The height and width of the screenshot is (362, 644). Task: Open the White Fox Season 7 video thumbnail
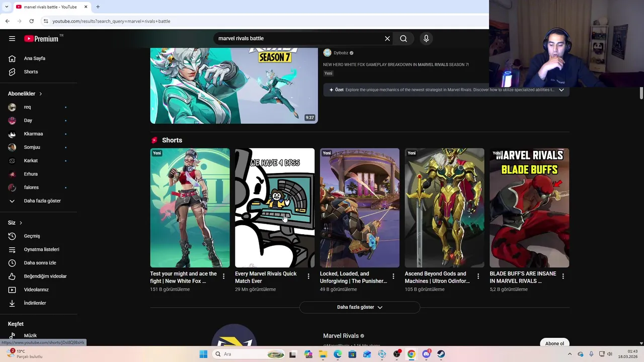234,85
